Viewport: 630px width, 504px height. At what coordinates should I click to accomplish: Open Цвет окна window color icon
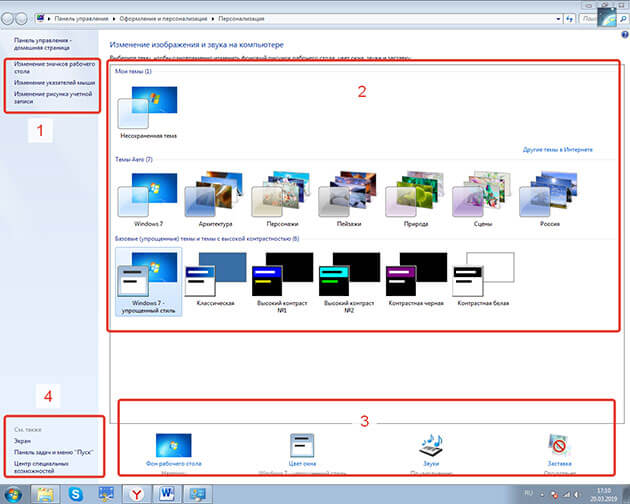[302, 445]
